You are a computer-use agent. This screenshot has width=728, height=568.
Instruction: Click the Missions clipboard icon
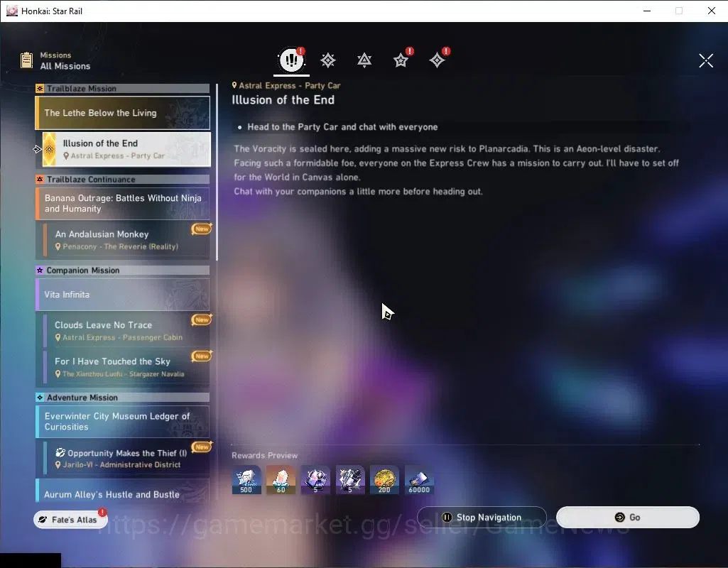(26, 60)
